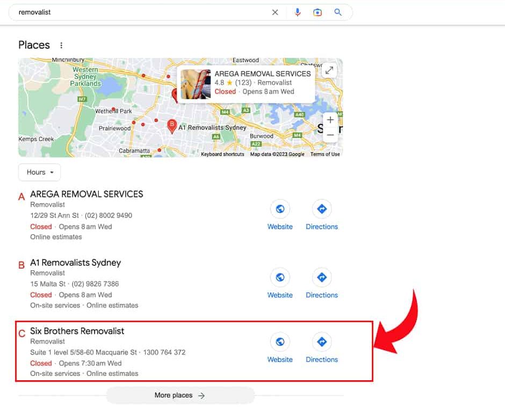Click the removalist search input field

[140, 12]
